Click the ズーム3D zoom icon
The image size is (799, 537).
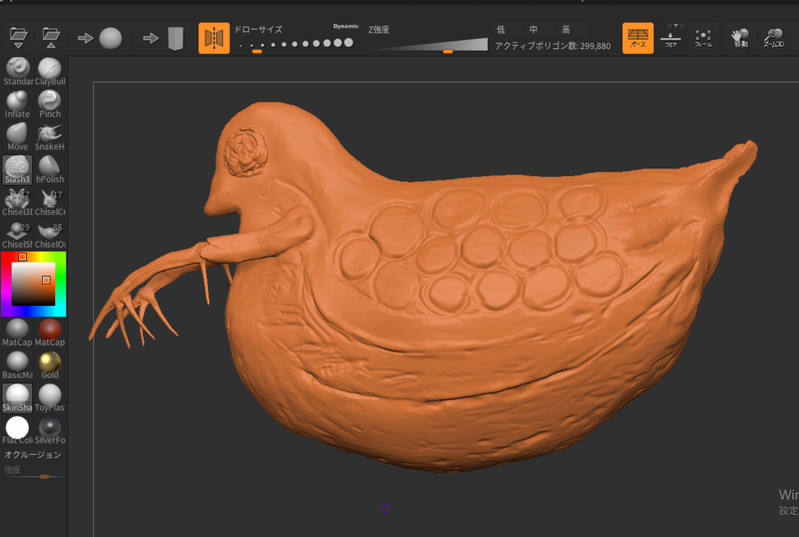774,38
